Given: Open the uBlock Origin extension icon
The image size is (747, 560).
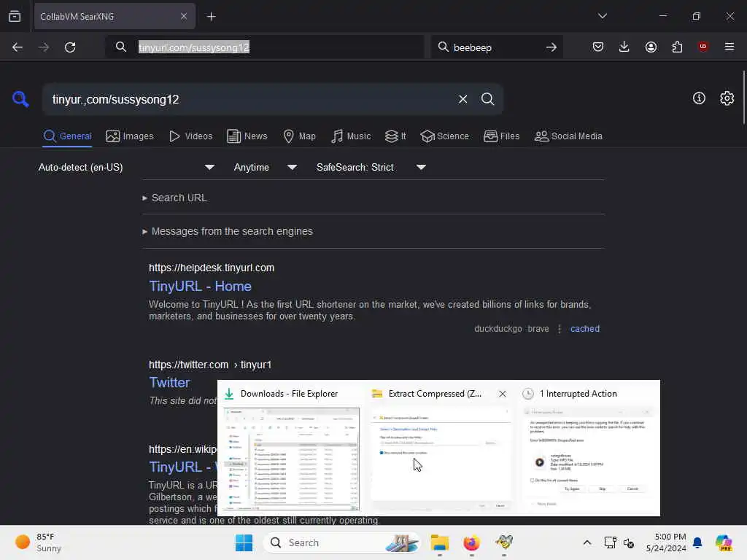Looking at the screenshot, I should coord(703,47).
